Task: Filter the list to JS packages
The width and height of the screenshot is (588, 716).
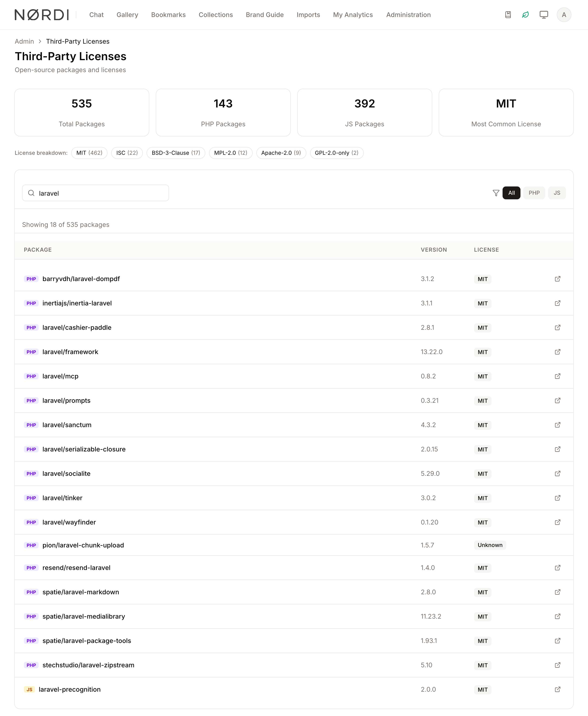Action: tap(557, 193)
